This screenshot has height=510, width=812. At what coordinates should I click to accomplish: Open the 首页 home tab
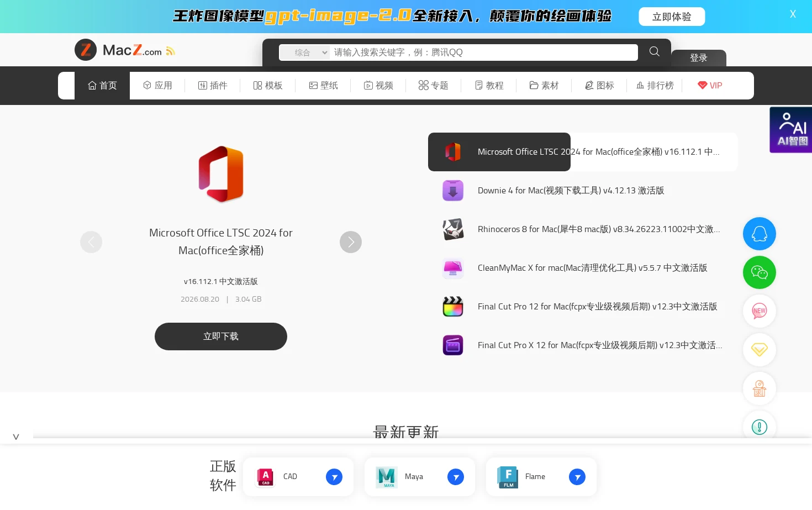coord(102,86)
